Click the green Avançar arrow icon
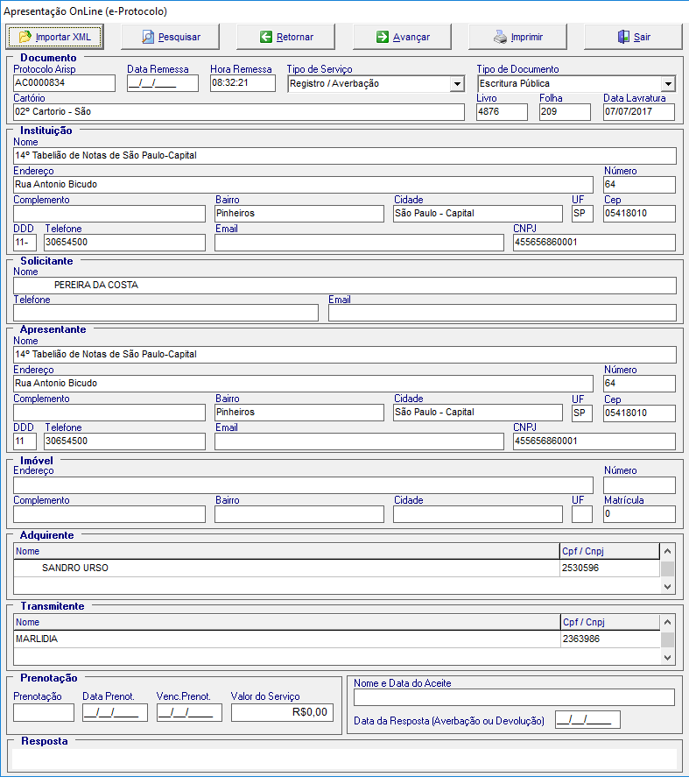 pos(383,37)
